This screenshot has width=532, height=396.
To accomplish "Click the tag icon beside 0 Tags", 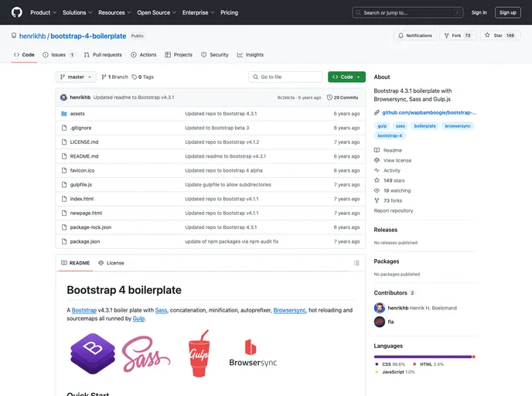I will [x=135, y=77].
